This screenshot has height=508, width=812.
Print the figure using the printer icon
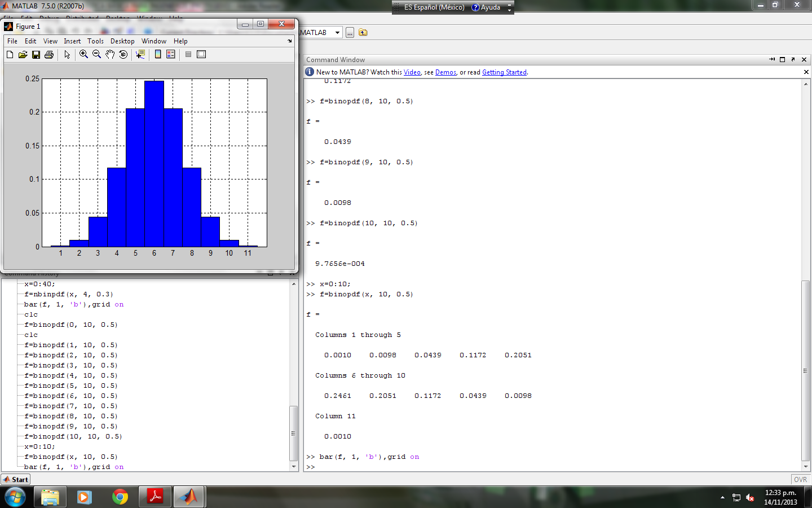click(49, 55)
